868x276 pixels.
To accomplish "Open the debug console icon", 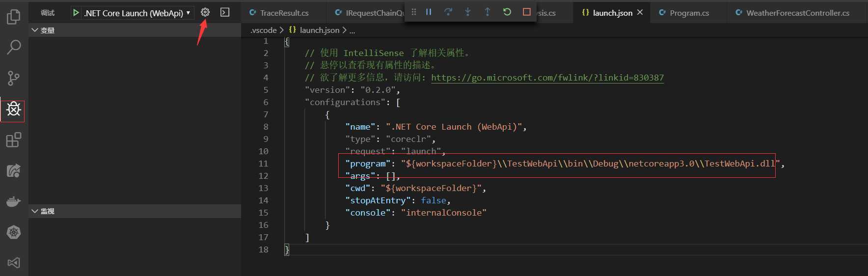I will pos(225,12).
